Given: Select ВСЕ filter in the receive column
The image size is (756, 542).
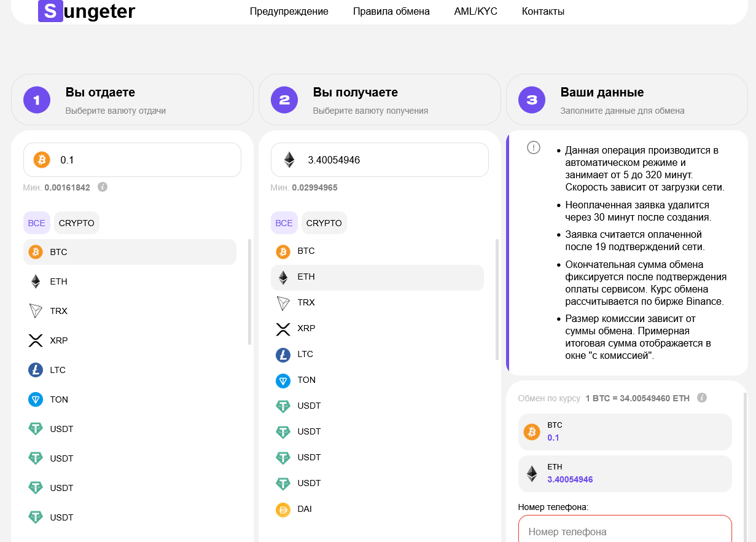Looking at the screenshot, I should coord(284,223).
